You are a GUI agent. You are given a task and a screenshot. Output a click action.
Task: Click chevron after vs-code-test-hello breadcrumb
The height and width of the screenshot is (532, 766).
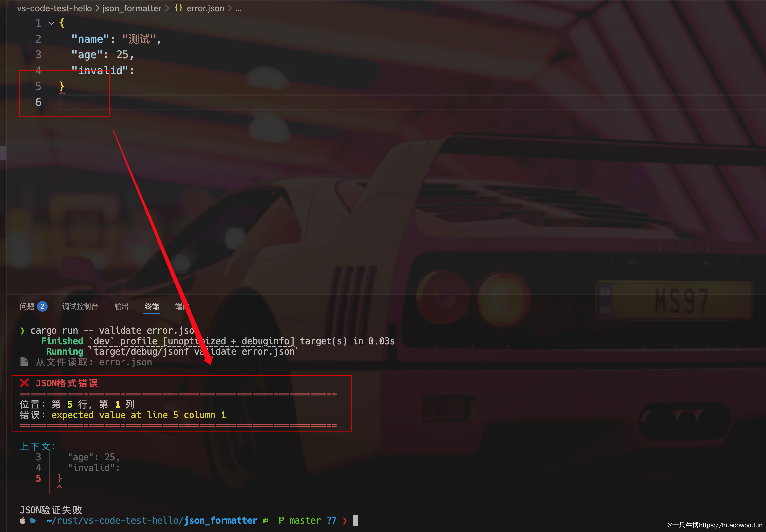pyautogui.click(x=97, y=8)
